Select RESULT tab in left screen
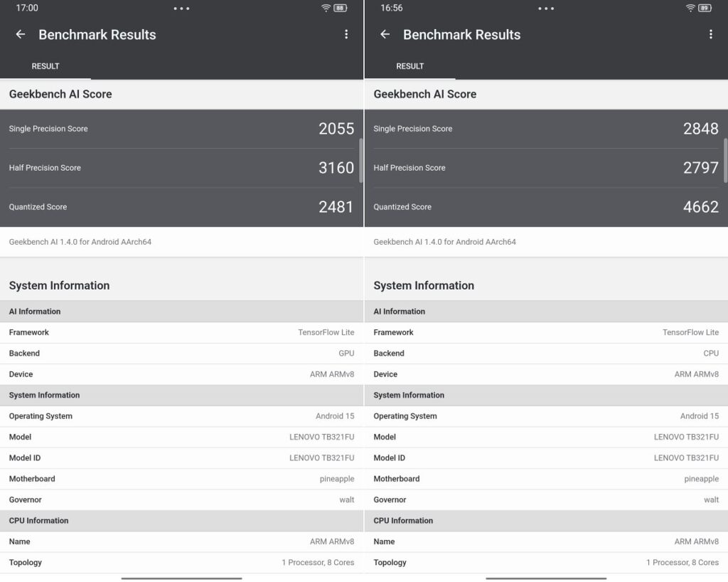The width and height of the screenshot is (728, 582). [x=45, y=66]
